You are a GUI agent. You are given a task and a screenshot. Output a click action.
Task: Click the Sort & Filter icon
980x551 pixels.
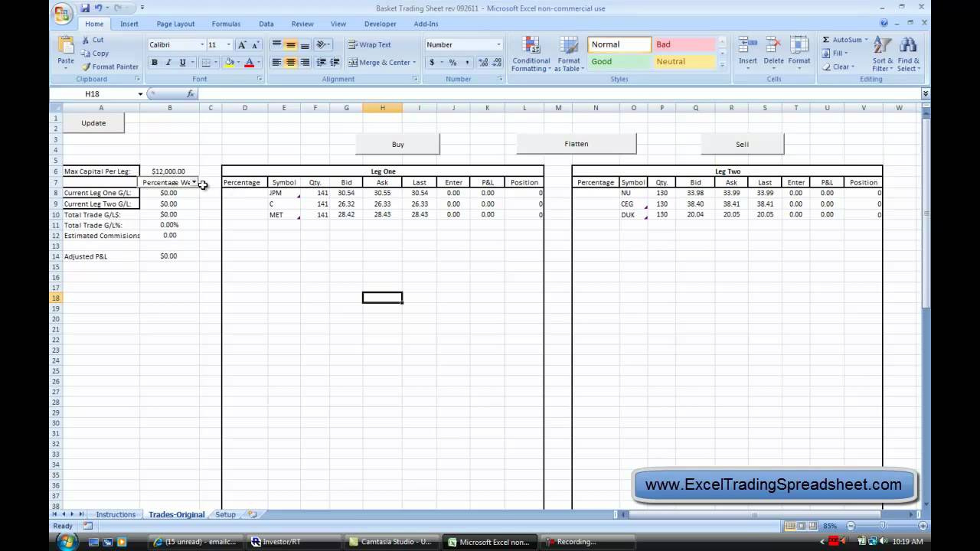tap(882, 46)
